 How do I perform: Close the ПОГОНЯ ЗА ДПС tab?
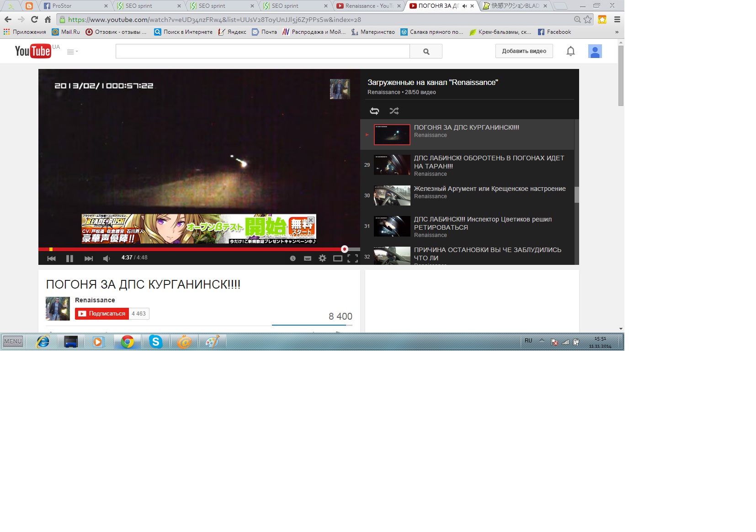[472, 6]
